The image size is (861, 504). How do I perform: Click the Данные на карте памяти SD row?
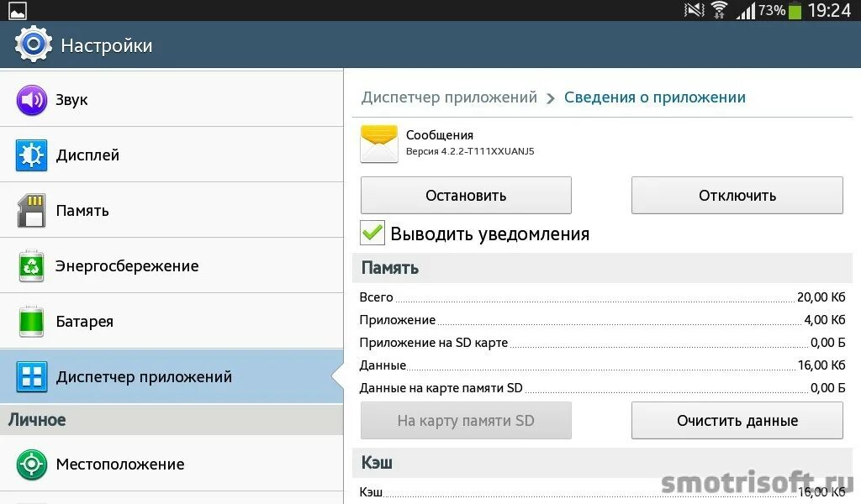point(602,388)
